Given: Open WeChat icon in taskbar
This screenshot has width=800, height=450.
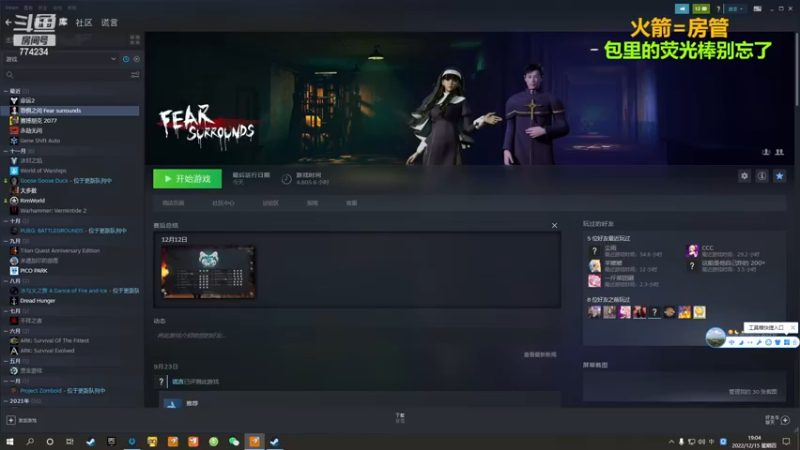Looking at the screenshot, I should pos(234,441).
